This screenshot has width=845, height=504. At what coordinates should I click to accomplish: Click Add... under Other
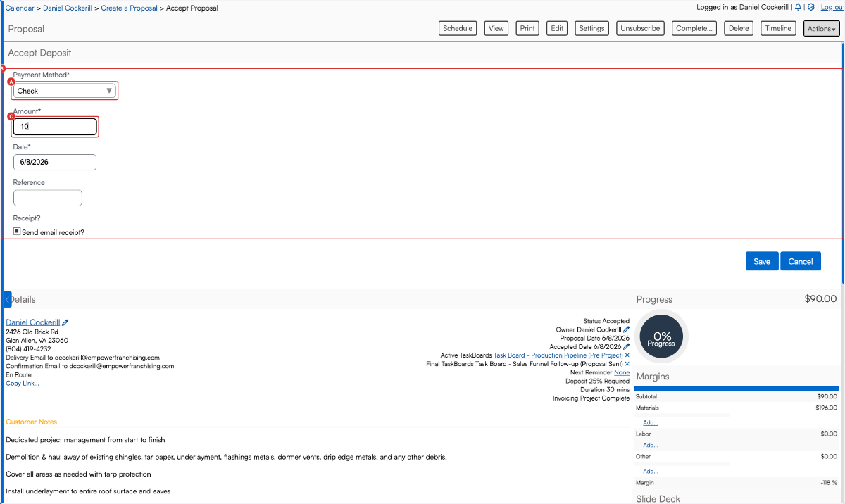651,471
